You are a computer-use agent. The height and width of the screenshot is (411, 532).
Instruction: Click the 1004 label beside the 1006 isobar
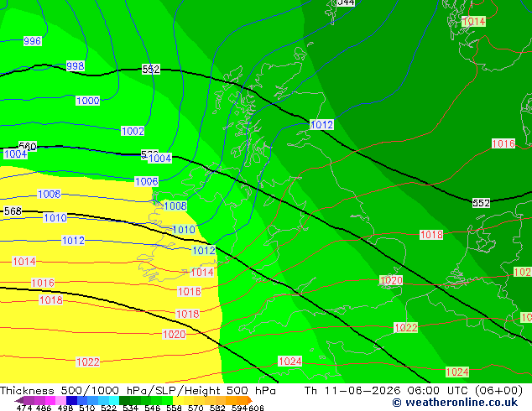(x=159, y=159)
